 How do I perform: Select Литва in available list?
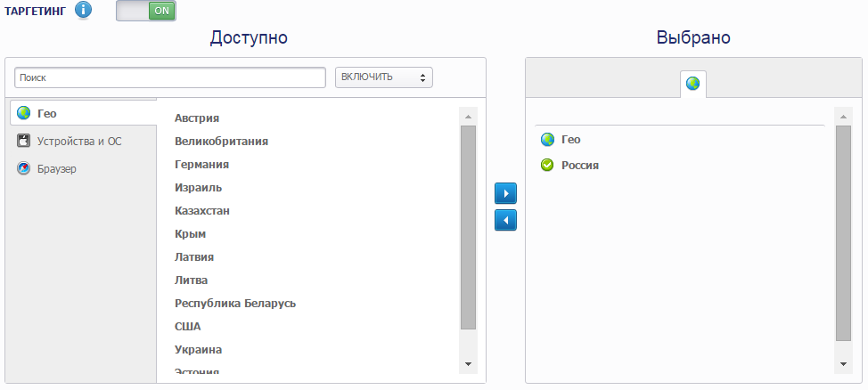[x=192, y=280]
